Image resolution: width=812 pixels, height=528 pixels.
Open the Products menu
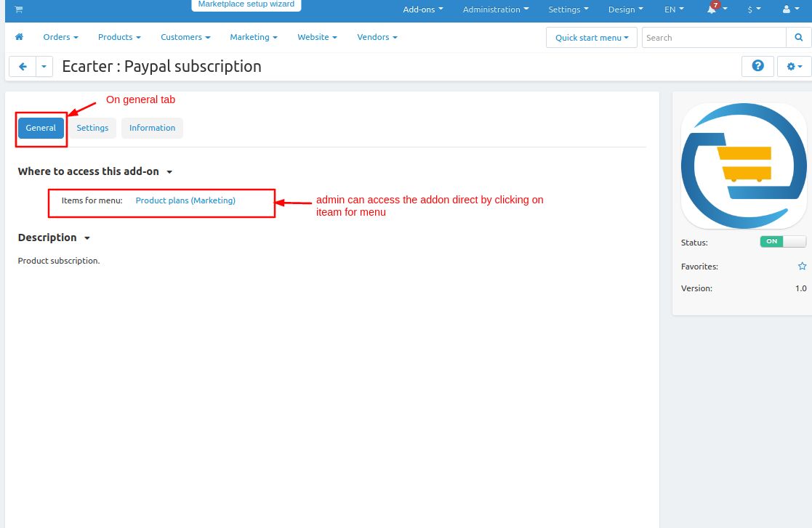(x=119, y=37)
